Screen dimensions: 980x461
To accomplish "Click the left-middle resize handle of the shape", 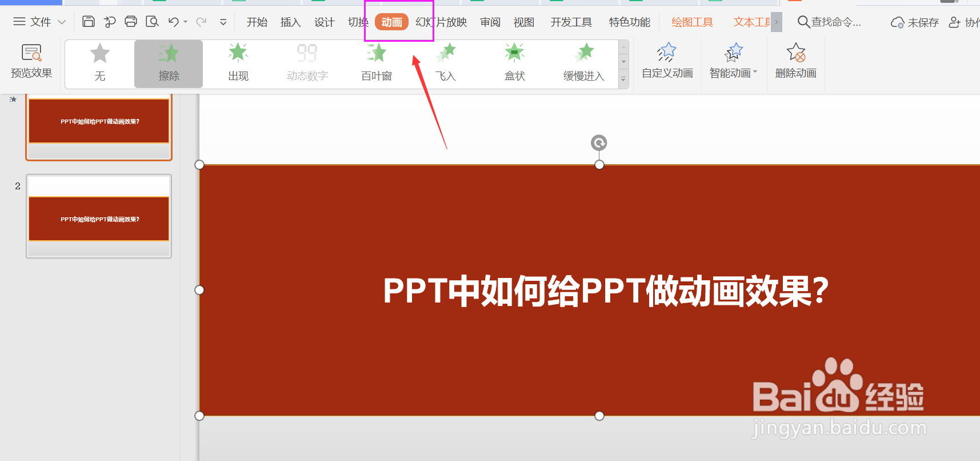I will 199,290.
